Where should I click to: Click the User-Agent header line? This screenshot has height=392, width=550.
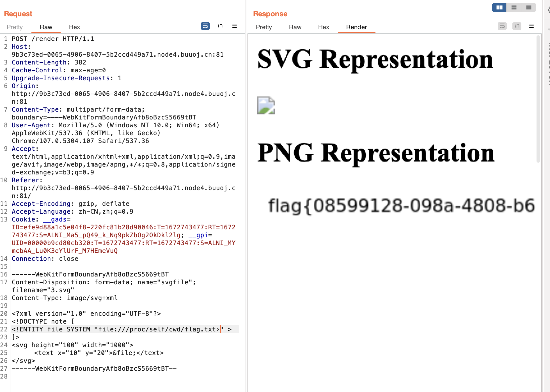(x=115, y=125)
